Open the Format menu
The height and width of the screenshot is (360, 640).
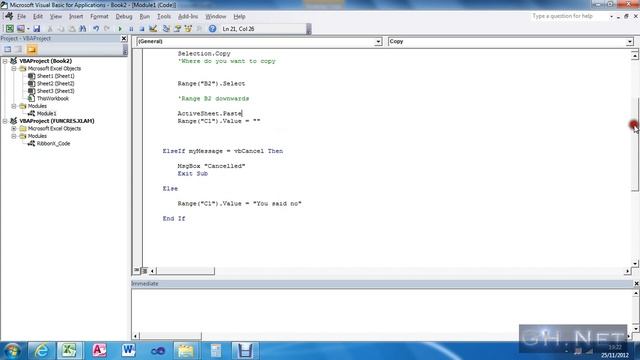[99, 16]
